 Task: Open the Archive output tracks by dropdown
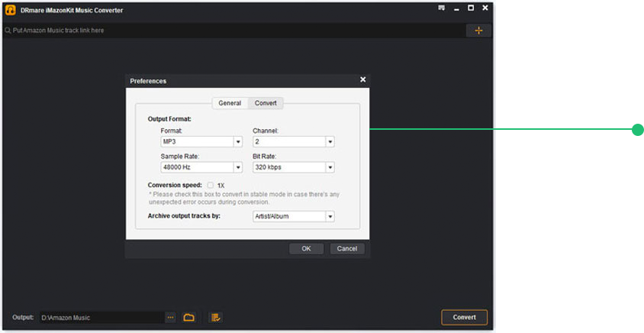pos(294,216)
